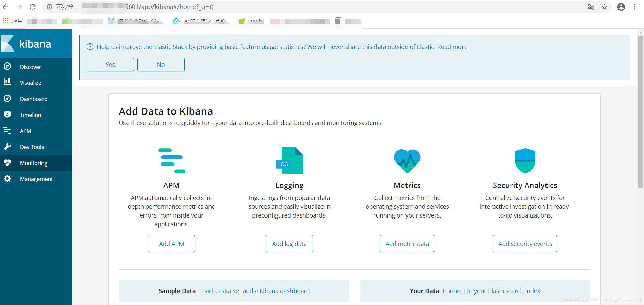Click the Add log data button
The height and width of the screenshot is (305, 644).
pyautogui.click(x=289, y=244)
